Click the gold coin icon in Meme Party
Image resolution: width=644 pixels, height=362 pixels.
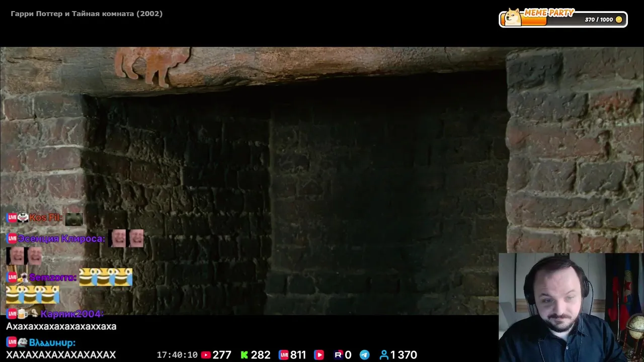coord(619,20)
